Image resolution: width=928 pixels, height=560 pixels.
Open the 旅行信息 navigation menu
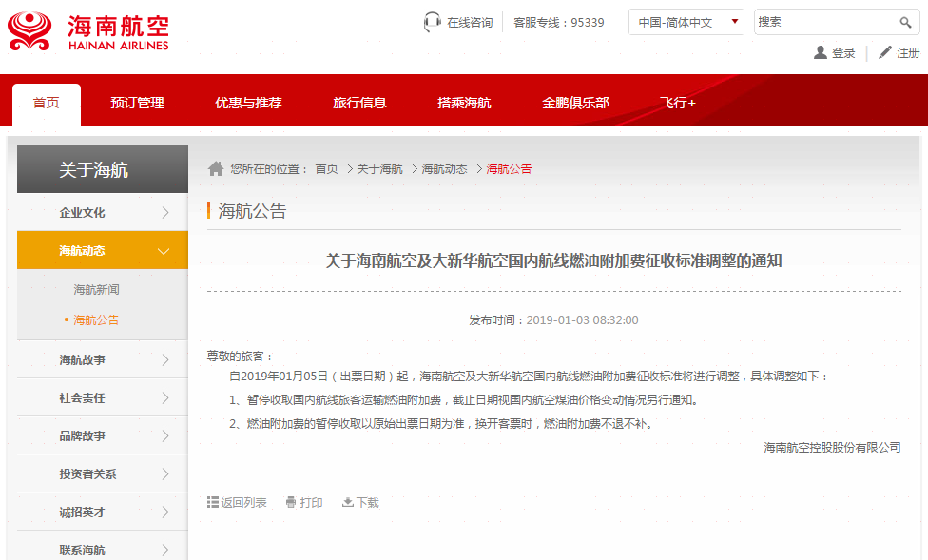(359, 103)
